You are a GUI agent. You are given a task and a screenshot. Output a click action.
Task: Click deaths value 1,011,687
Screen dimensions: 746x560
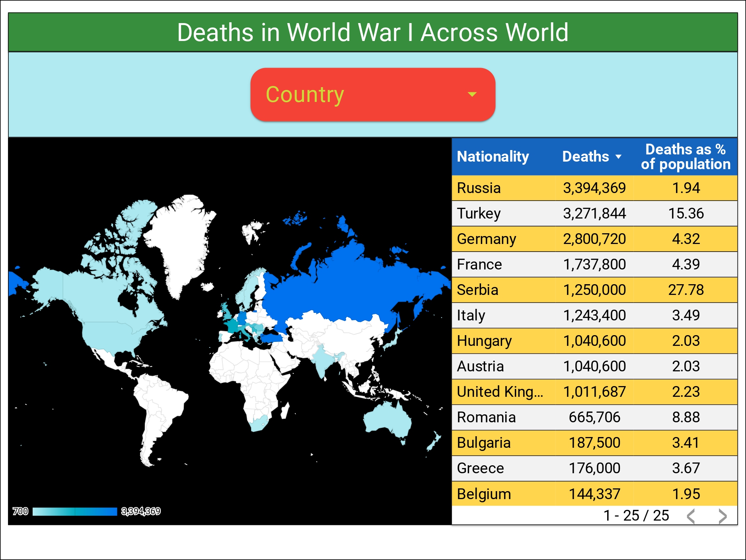(594, 392)
